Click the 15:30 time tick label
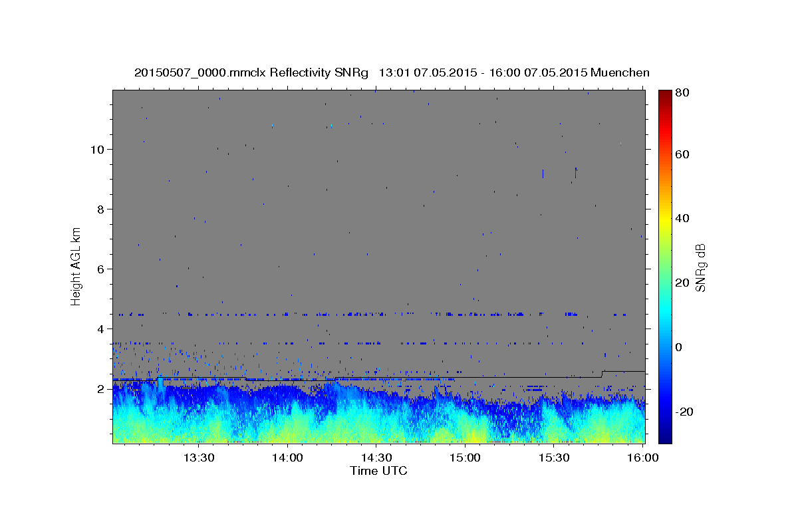This screenshot has width=798, height=532. click(x=554, y=458)
